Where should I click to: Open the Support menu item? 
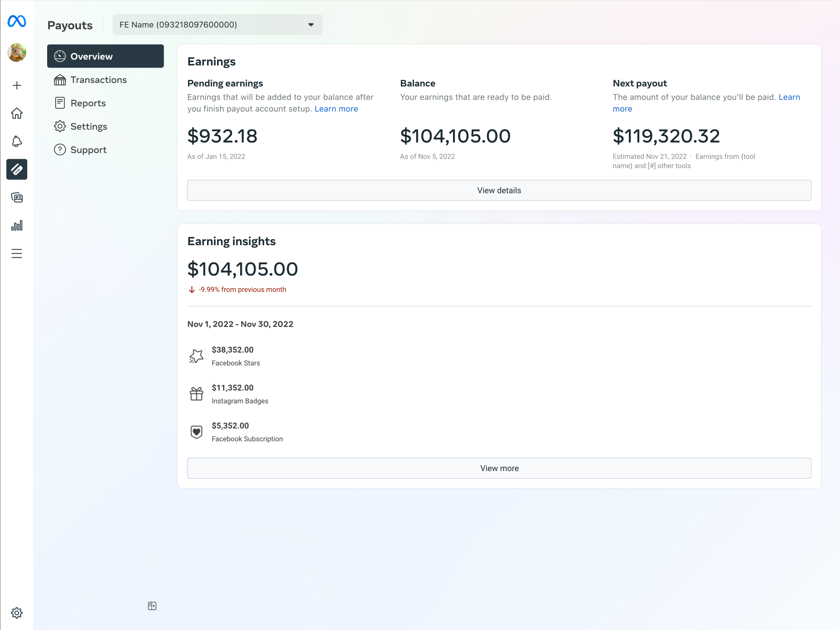click(106, 150)
